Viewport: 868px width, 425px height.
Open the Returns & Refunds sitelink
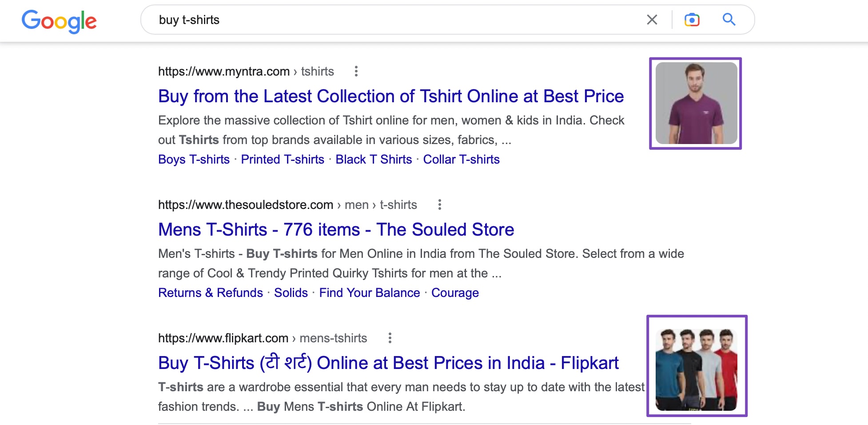click(x=211, y=293)
